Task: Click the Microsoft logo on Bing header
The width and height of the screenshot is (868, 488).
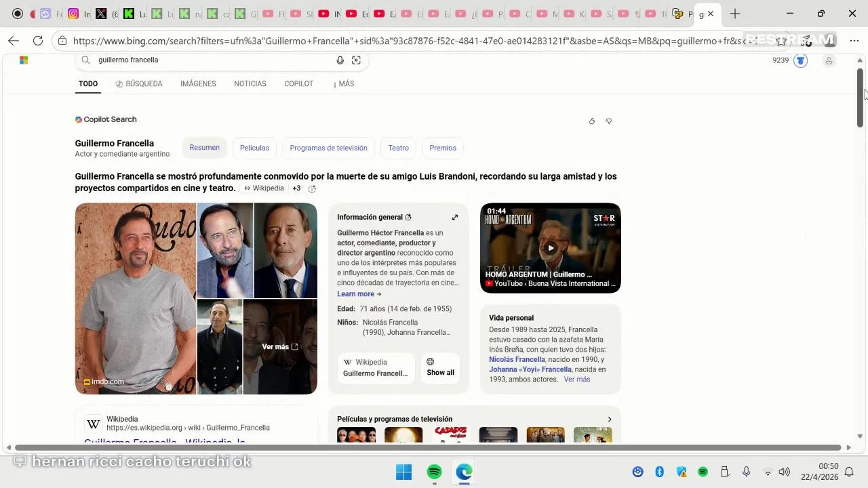Action: (x=24, y=60)
